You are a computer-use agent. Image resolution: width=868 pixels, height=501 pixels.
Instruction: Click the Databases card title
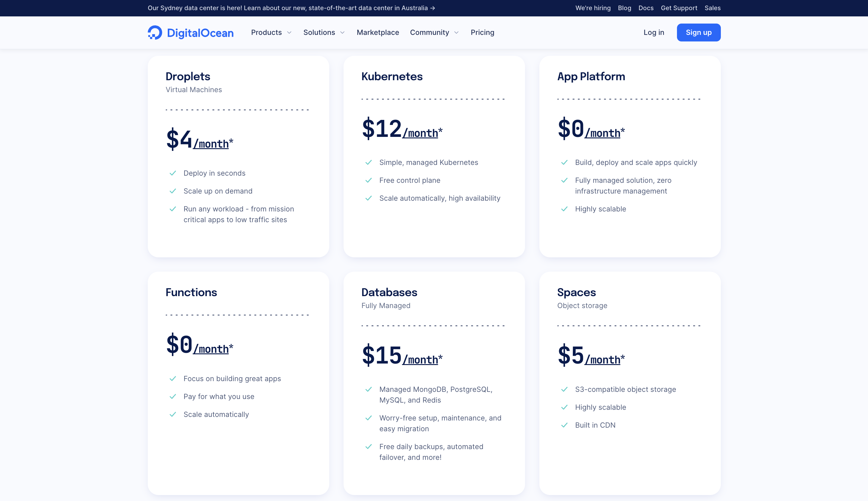389,292
